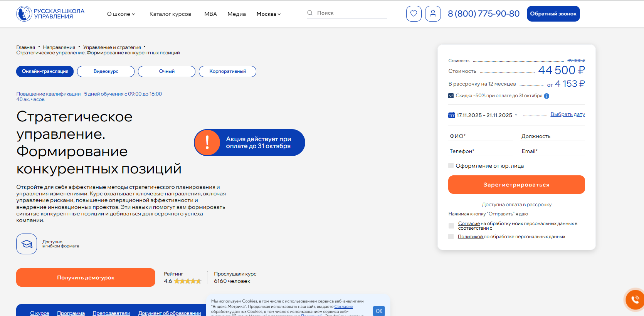Click the floating orange phone call icon
644x316 pixels.
[x=634, y=299]
